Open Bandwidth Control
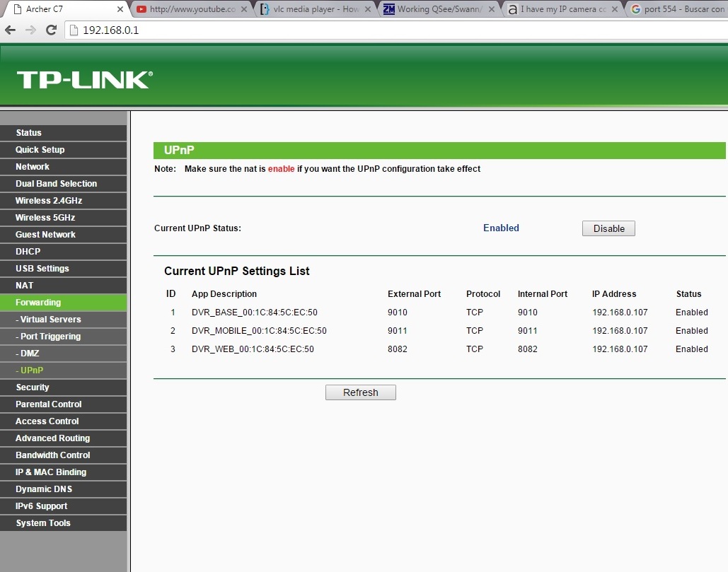This screenshot has width=728, height=572. (x=63, y=455)
